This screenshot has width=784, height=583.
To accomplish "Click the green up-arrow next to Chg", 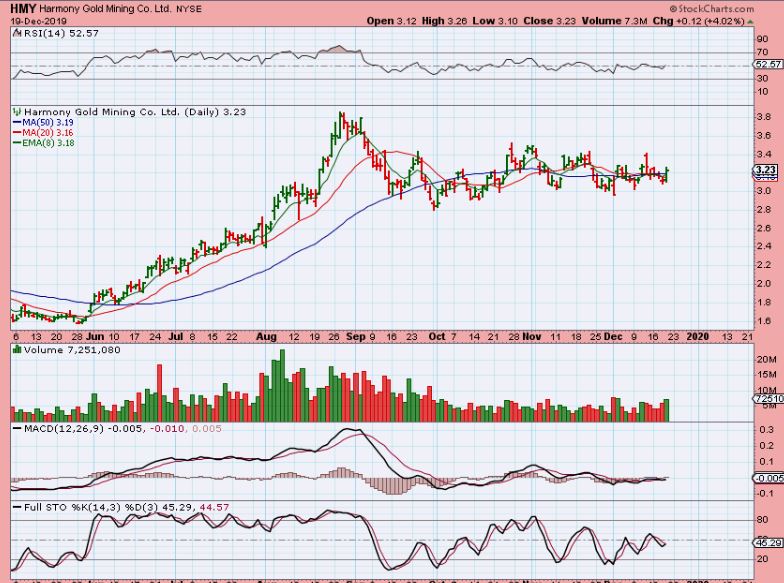I will [x=750, y=22].
